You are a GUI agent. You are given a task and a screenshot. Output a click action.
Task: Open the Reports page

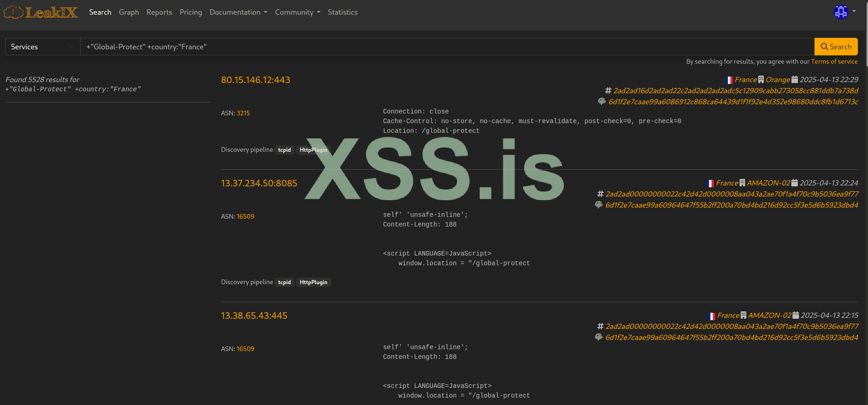(159, 12)
